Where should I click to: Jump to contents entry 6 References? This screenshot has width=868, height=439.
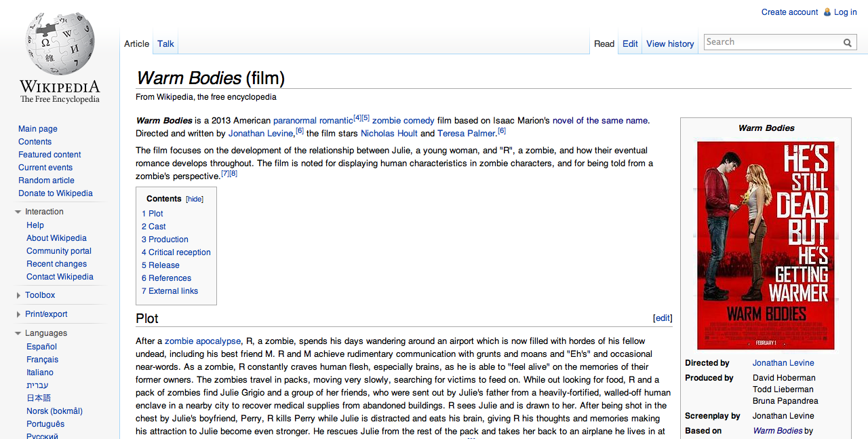tap(166, 278)
